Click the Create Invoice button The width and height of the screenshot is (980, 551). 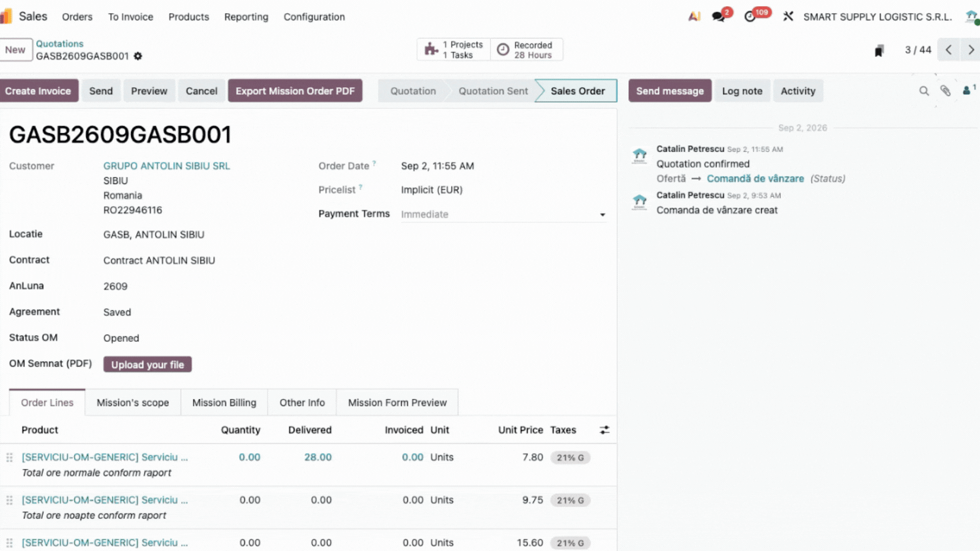point(38,91)
